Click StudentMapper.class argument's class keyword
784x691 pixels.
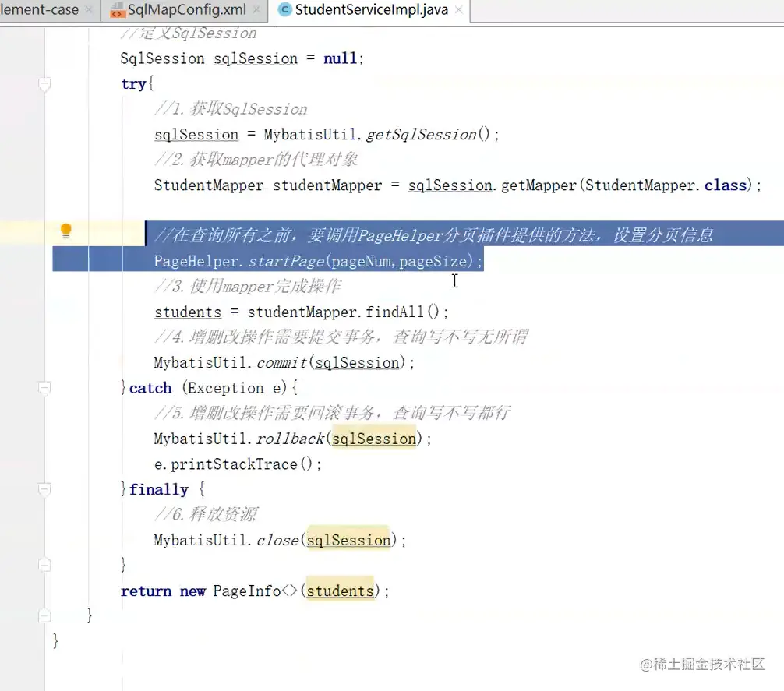726,185
